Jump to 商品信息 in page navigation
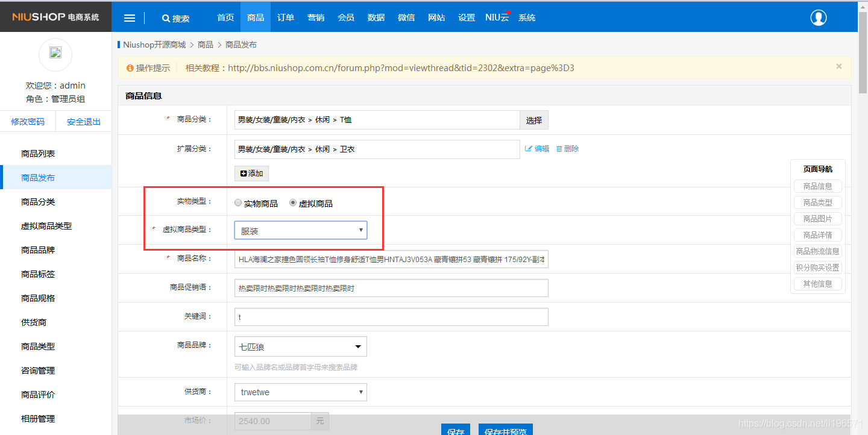The image size is (868, 435). click(818, 186)
